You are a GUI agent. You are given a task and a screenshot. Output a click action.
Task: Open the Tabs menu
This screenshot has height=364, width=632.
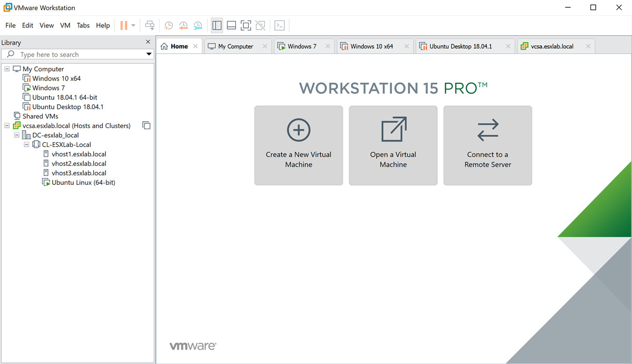[83, 25]
